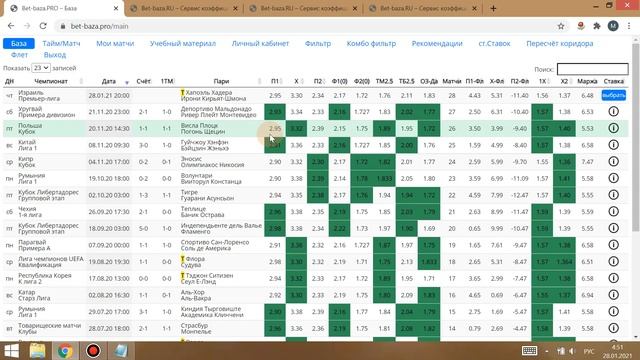Screen dimensions: 640x360
Task: Sort table by X2 column
Action: (x=564, y=81)
